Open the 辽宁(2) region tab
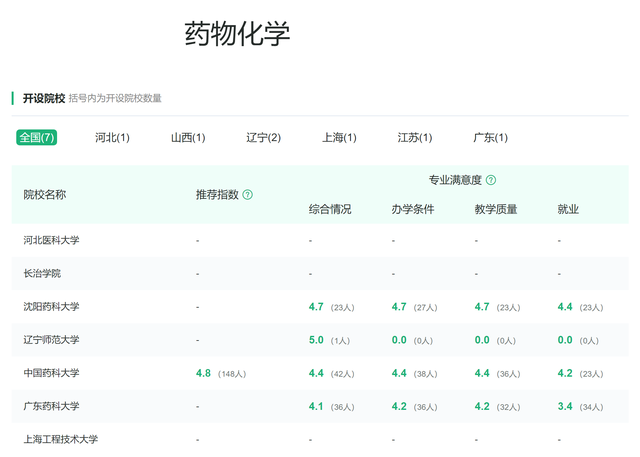The height and width of the screenshot is (457, 640). point(264,138)
